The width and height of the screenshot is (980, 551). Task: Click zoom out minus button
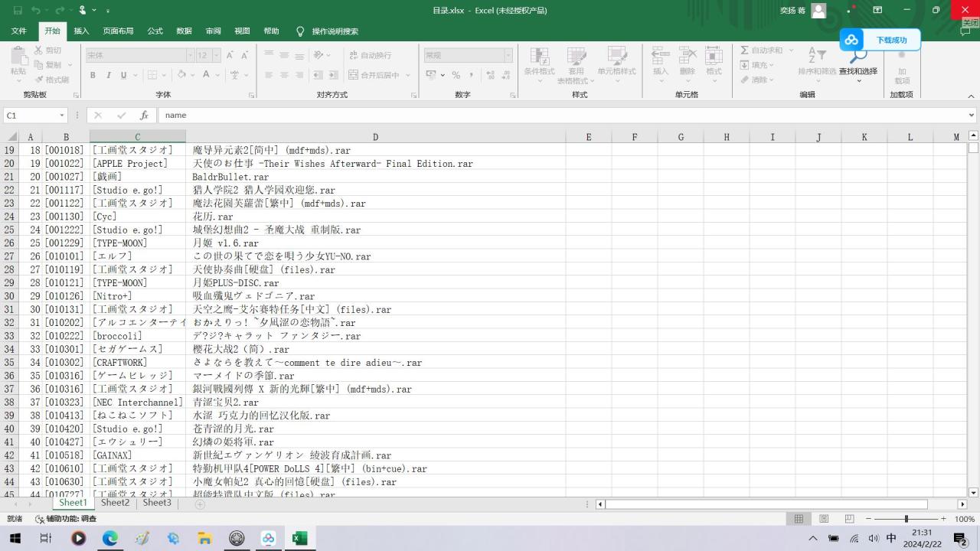867,519
